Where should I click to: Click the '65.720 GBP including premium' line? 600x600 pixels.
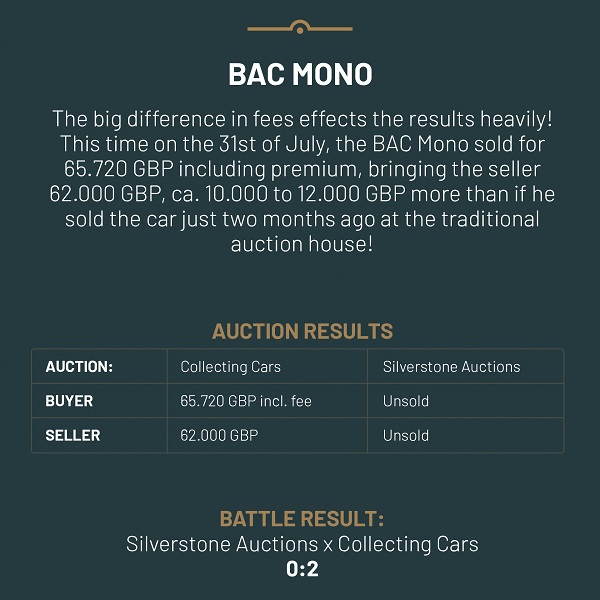tap(302, 169)
